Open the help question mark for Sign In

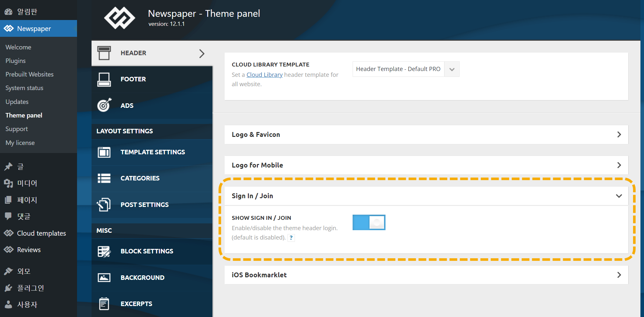click(291, 238)
